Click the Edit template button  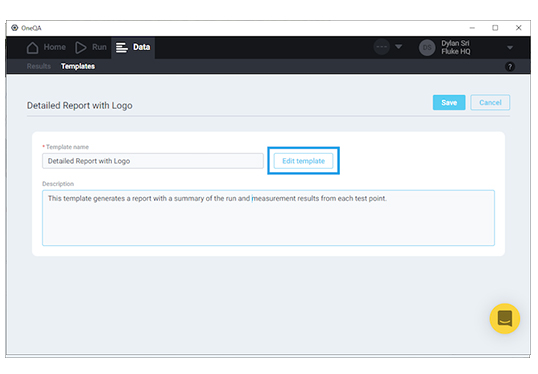303,161
